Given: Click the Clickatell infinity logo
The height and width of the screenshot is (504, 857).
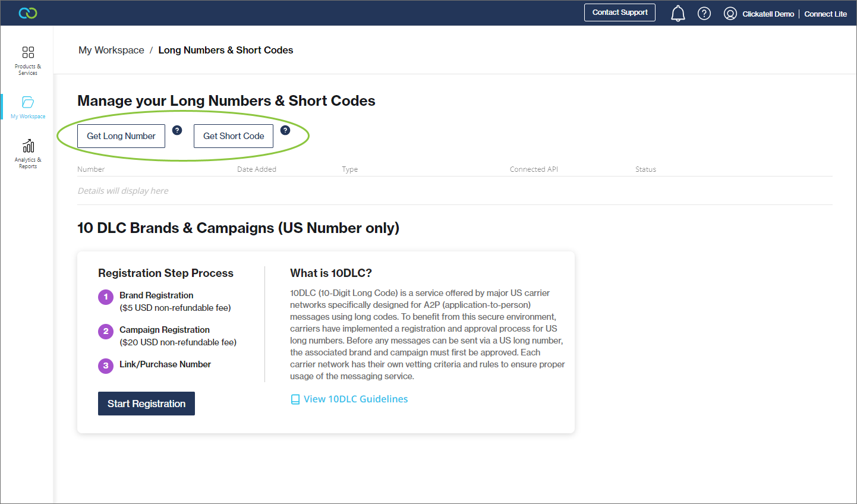Looking at the screenshot, I should 28,13.
